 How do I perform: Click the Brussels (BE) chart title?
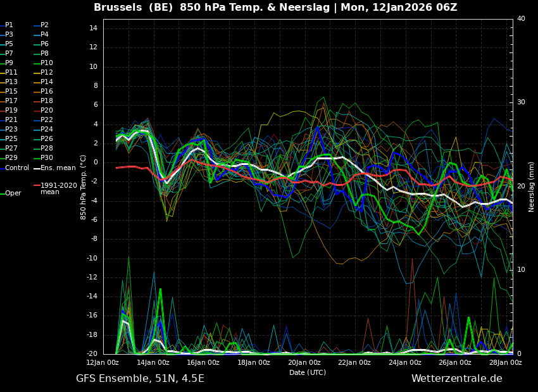[x=133, y=8]
